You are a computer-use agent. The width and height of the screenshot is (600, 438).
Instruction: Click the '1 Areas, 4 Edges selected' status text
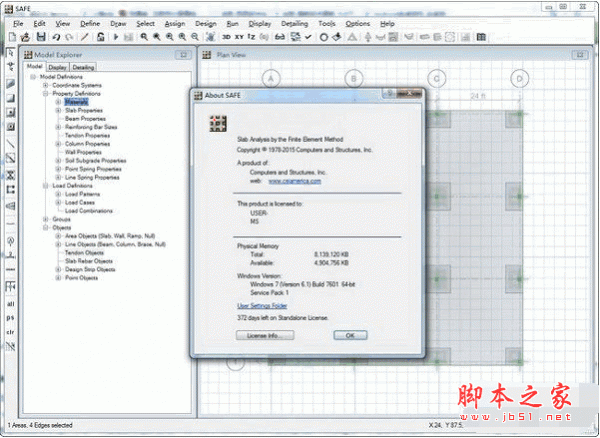pyautogui.click(x=41, y=425)
